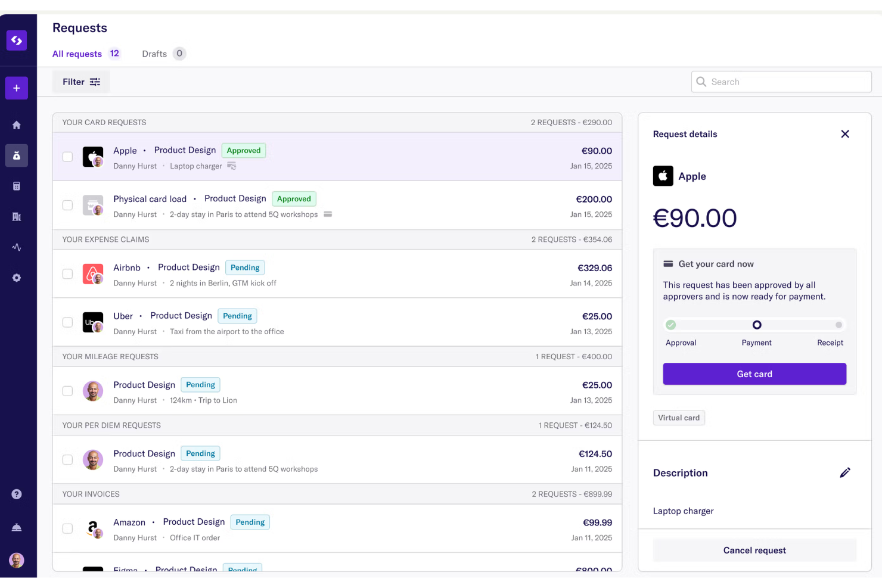Screen dimensions: 882x588
Task: Open the Settings gear sidebar icon
Action: tap(17, 278)
